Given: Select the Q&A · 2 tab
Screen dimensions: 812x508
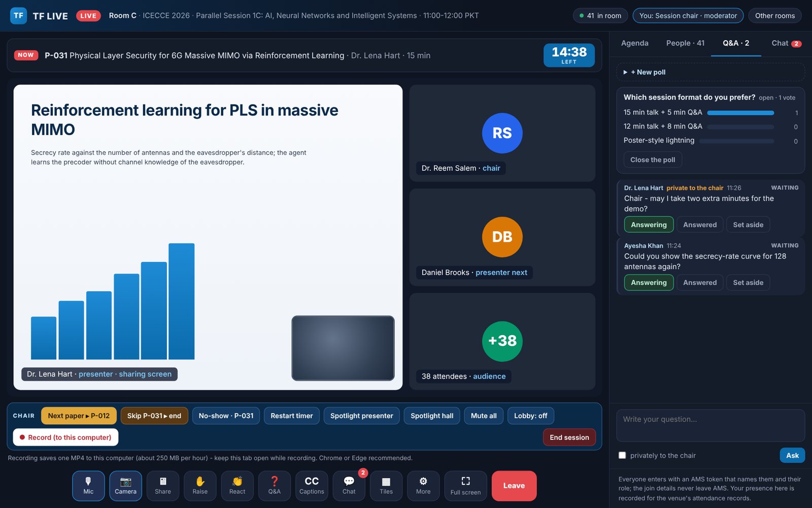Looking at the screenshot, I should click(736, 43).
